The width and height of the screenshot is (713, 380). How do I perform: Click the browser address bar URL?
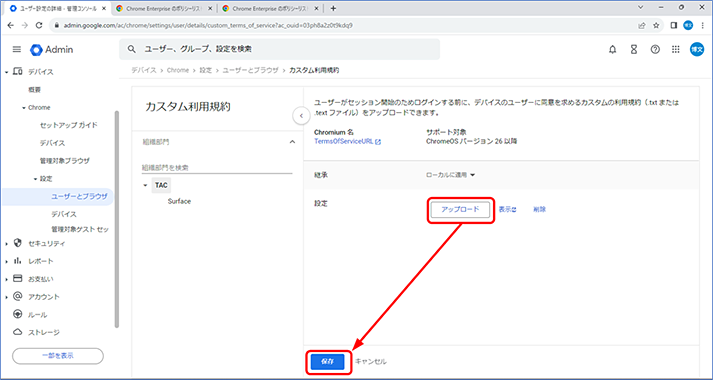(207, 25)
